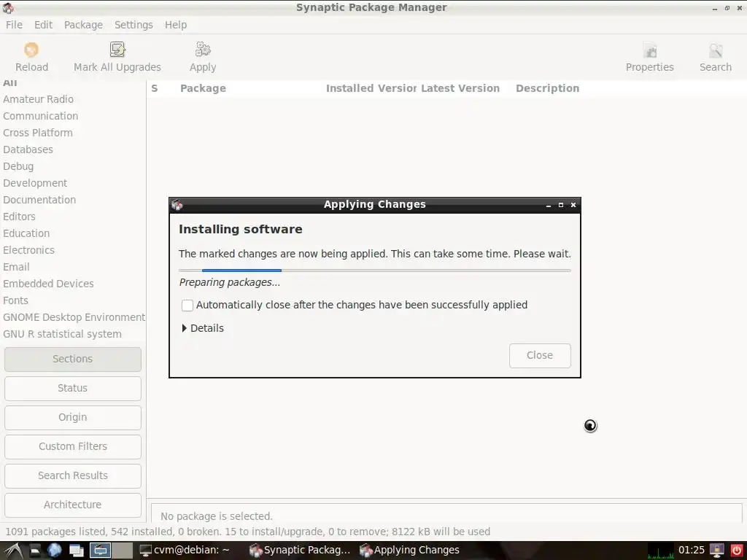Sort by Description column header
747x560 pixels.
547,88
